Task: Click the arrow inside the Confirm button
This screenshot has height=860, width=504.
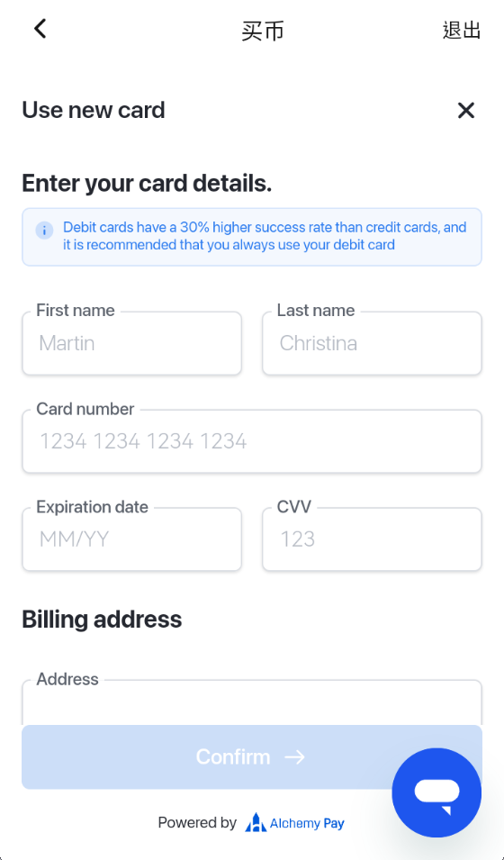Action: 295,757
